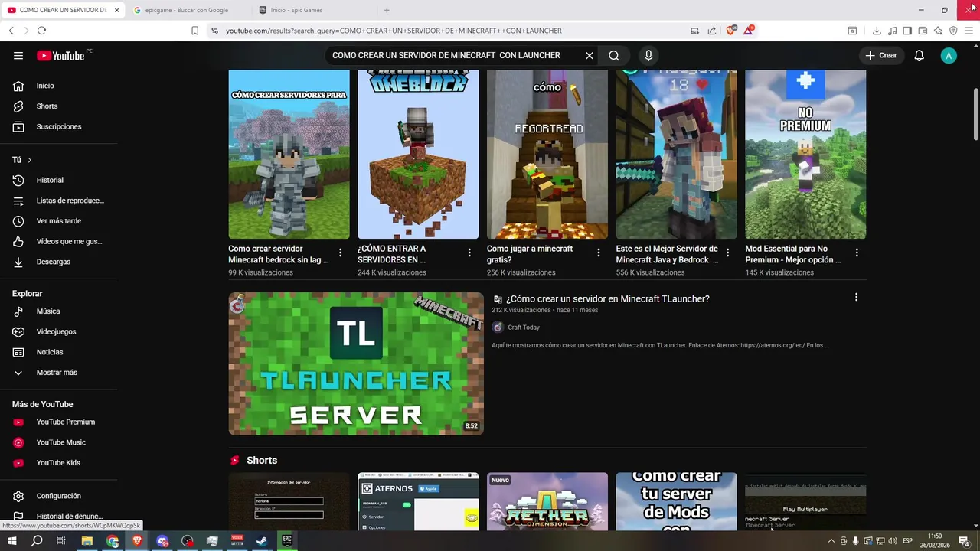Open the Aether Dimension 'Nuevo' short

click(547, 501)
